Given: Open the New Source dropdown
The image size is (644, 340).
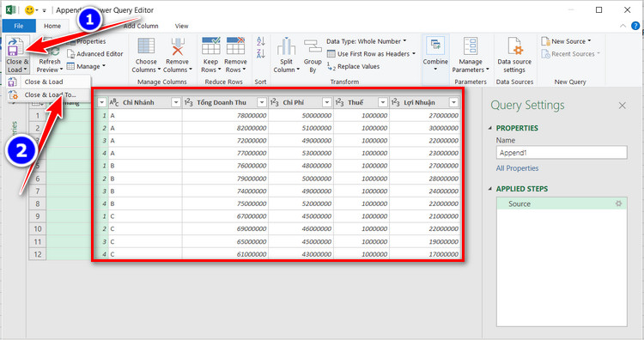Looking at the screenshot, I should point(566,41).
